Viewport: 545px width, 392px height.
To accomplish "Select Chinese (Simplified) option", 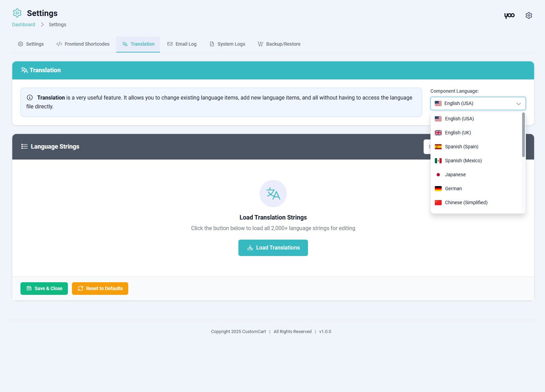I will coord(466,202).
